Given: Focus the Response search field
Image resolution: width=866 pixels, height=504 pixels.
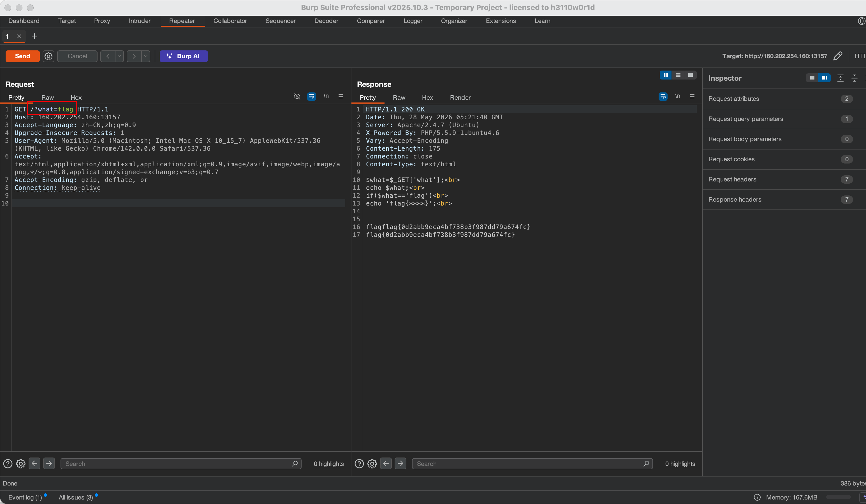Looking at the screenshot, I should tap(532, 463).
